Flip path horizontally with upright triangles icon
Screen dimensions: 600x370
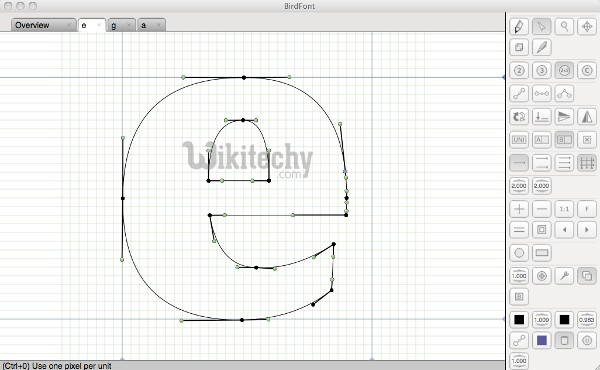click(x=587, y=117)
